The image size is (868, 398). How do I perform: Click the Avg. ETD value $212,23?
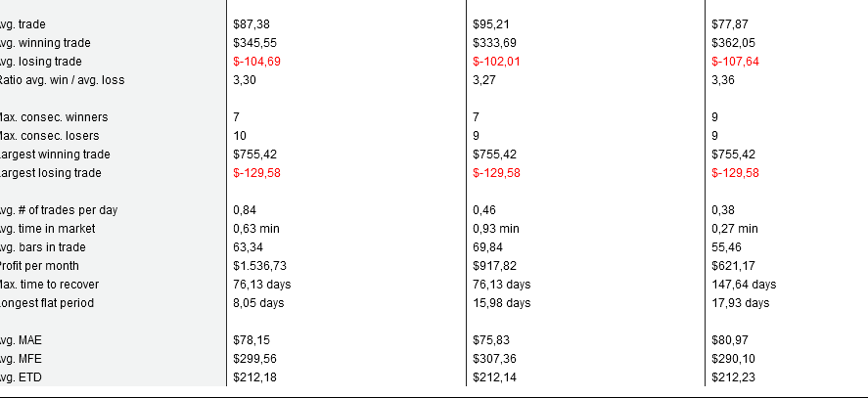pyautogui.click(x=734, y=376)
